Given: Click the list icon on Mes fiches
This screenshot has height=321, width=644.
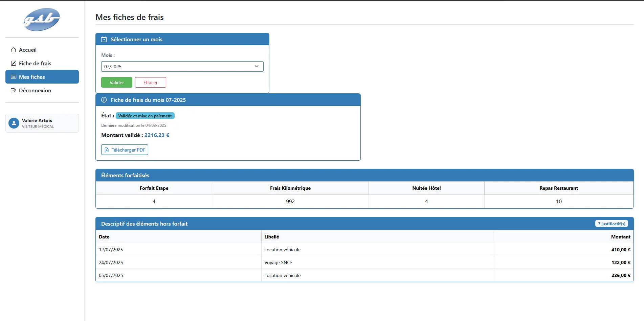Looking at the screenshot, I should pyautogui.click(x=13, y=77).
